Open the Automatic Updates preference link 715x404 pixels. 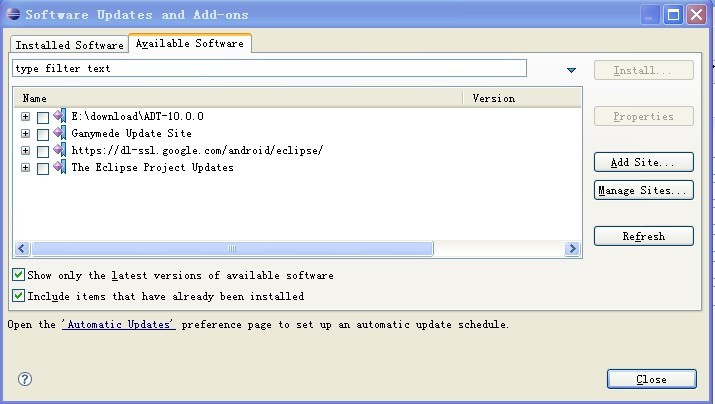[119, 325]
